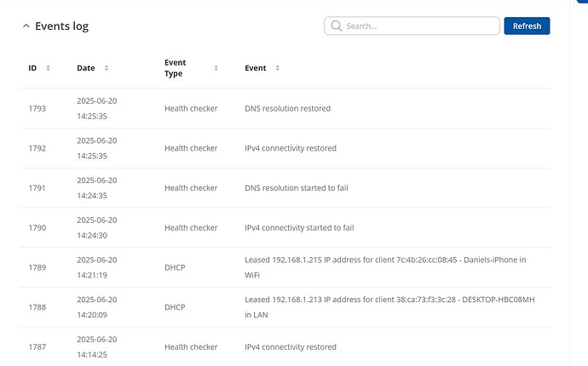Click 'IPv4 connectivity restored' in row 1792

pyautogui.click(x=291, y=148)
